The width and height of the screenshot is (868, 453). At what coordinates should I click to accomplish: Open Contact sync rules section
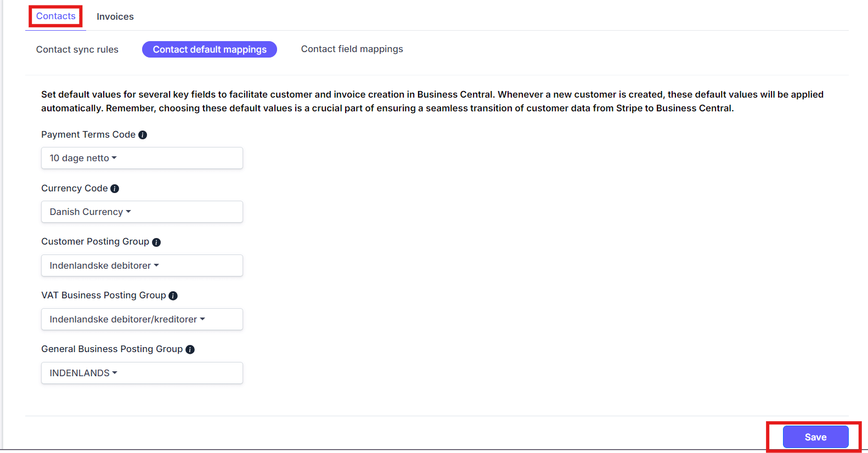(x=77, y=49)
